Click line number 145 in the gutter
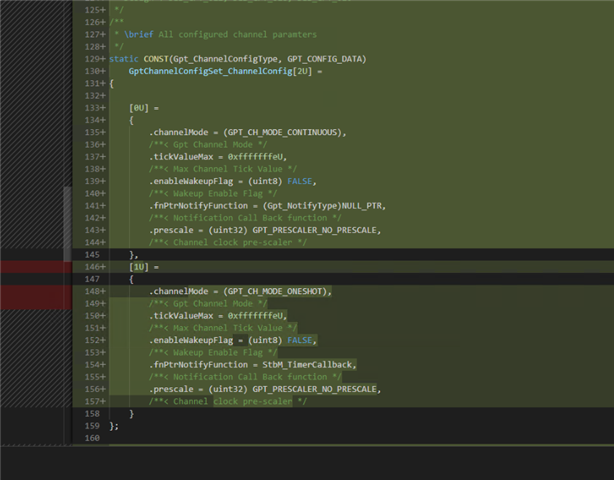 92,255
